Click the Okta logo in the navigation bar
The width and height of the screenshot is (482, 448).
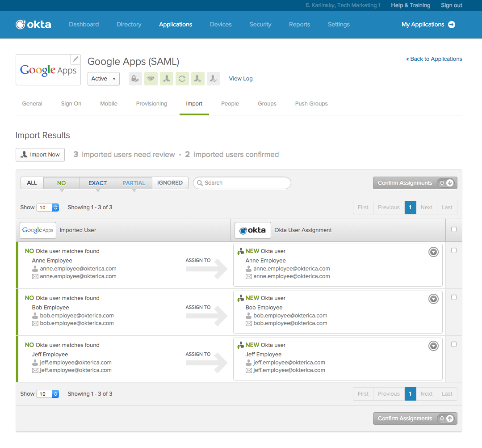click(34, 25)
